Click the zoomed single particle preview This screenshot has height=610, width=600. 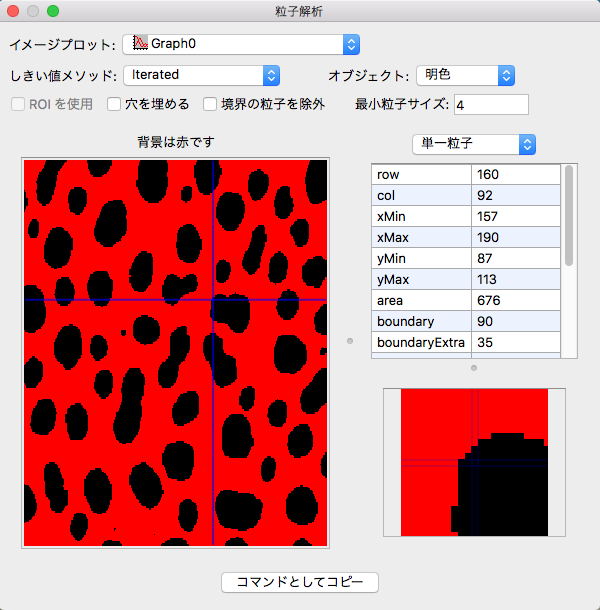[x=474, y=463]
